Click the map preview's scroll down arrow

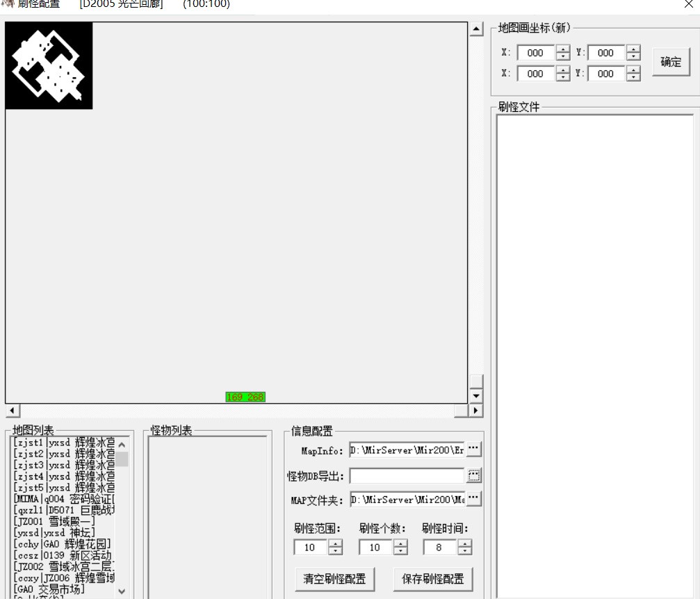coord(476,396)
